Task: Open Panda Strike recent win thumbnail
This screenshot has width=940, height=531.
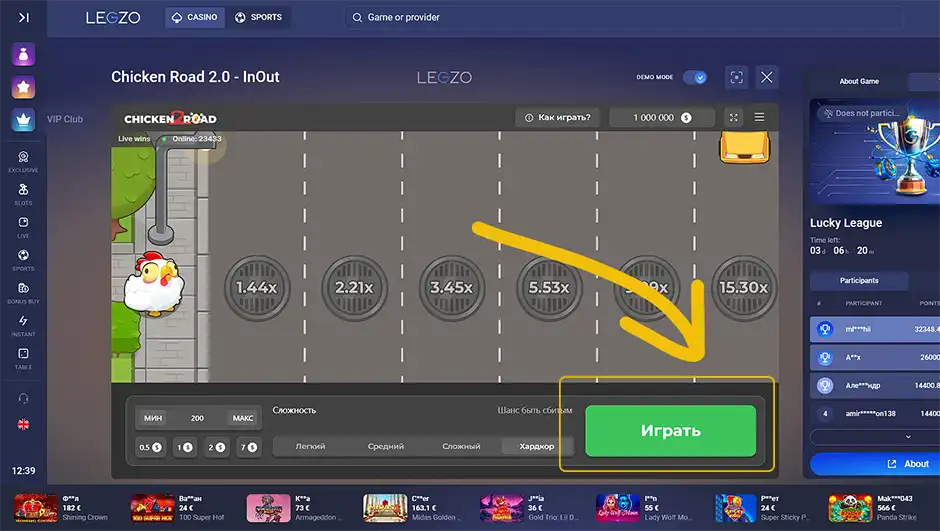Action: (850, 508)
